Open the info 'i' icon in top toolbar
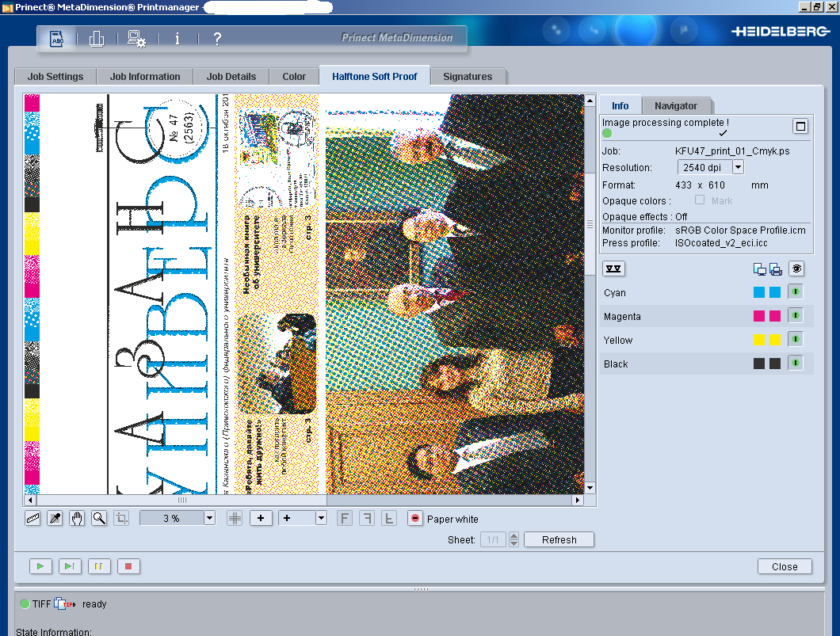The image size is (840, 636). [x=178, y=39]
